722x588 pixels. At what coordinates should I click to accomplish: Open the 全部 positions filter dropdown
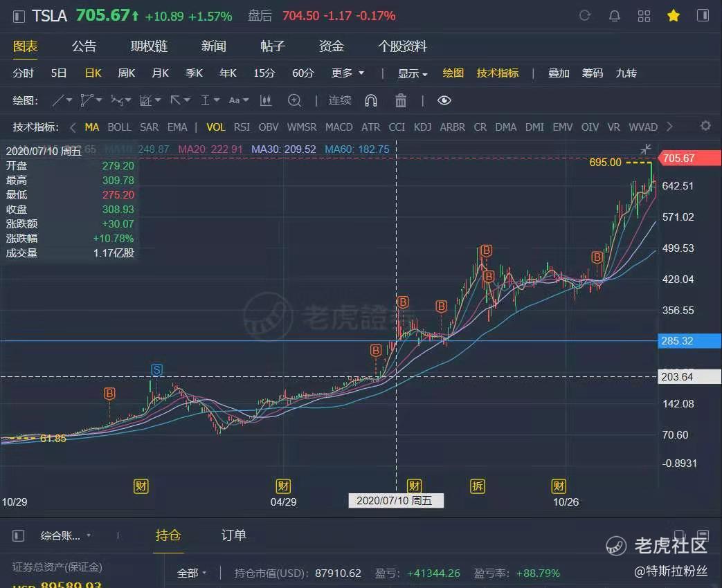click(x=192, y=573)
